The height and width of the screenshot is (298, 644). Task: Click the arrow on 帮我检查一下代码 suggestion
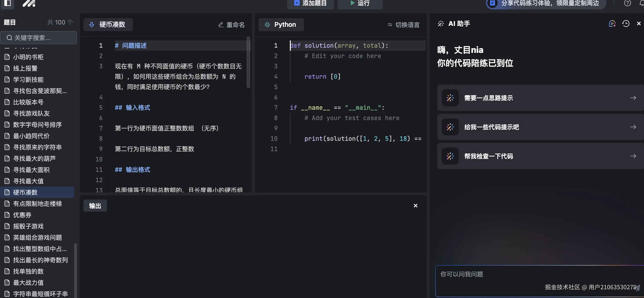coord(633,156)
